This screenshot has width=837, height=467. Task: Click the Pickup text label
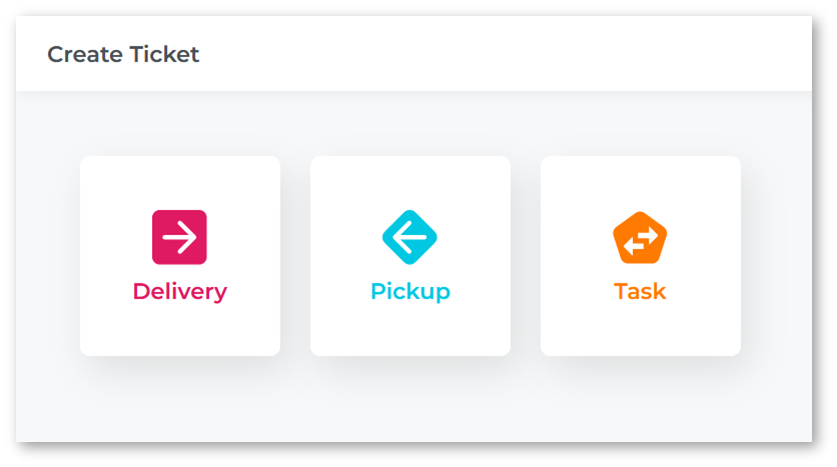click(410, 292)
